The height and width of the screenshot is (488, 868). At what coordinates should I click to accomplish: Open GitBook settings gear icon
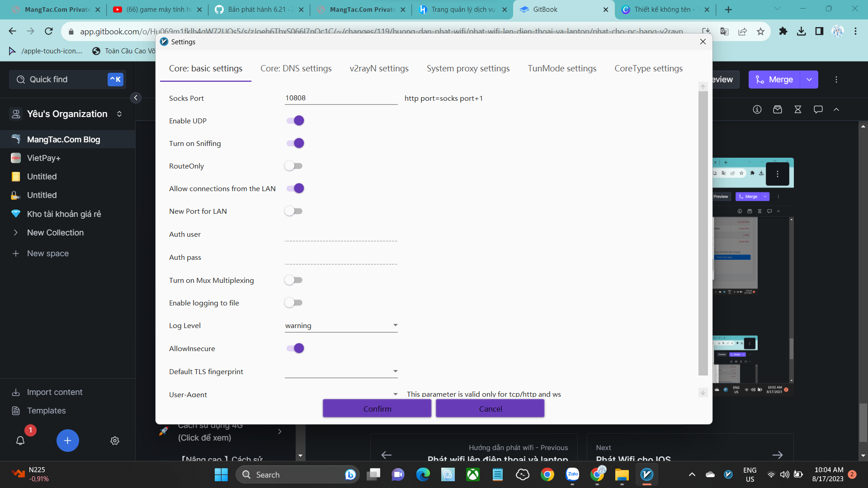point(115,441)
